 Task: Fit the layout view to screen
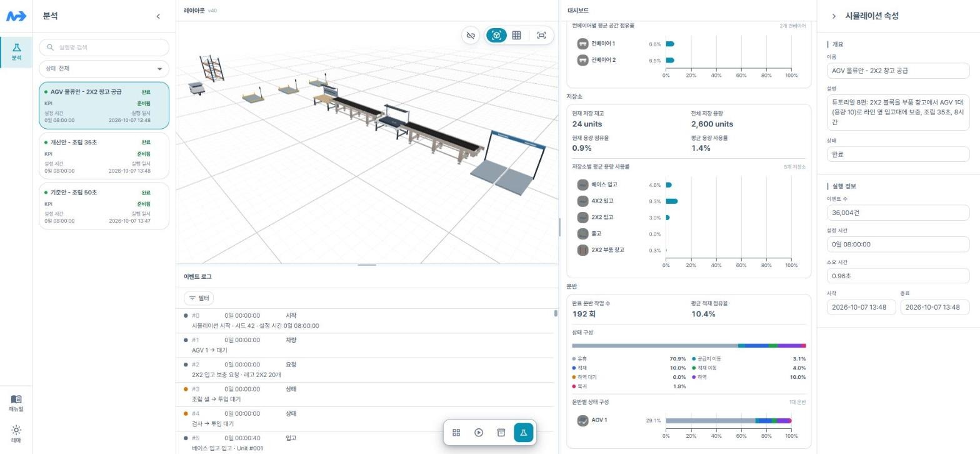tap(541, 36)
